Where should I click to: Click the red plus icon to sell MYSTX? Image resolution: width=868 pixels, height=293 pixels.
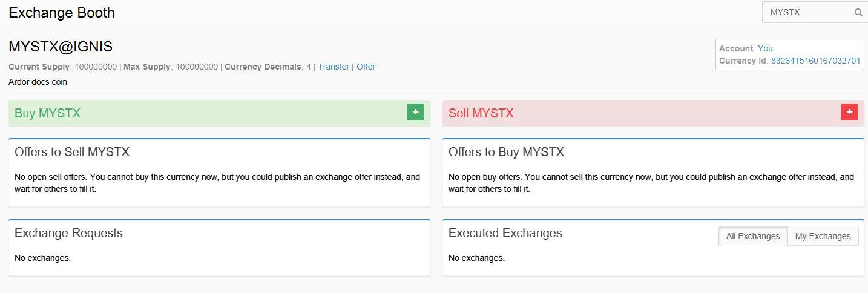tap(849, 112)
